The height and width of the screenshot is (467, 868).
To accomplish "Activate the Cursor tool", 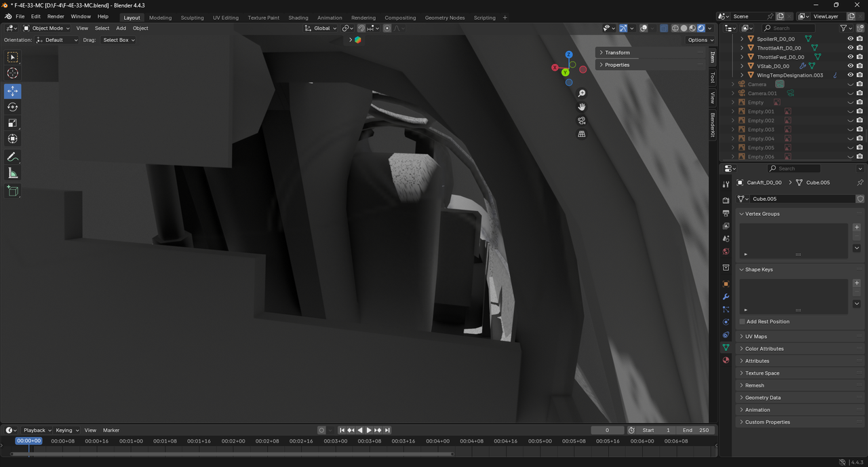I will point(12,73).
